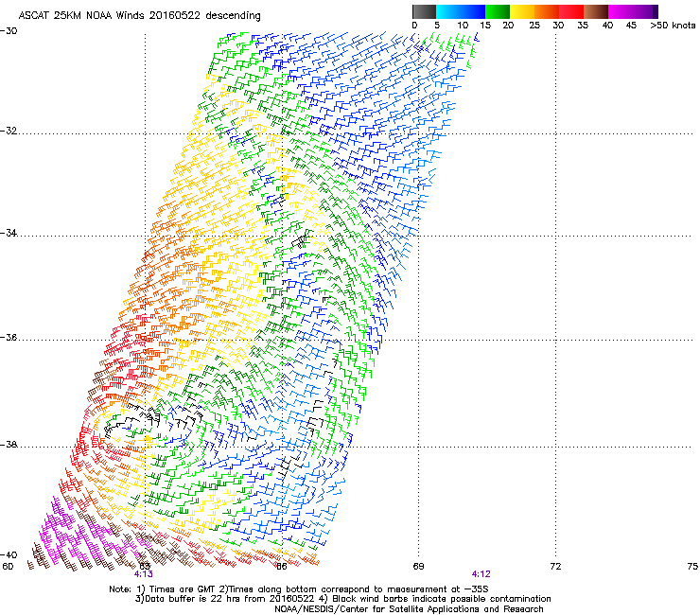
Task: Click the yellow 20-25 knots legend swatch
Action: pos(522,11)
